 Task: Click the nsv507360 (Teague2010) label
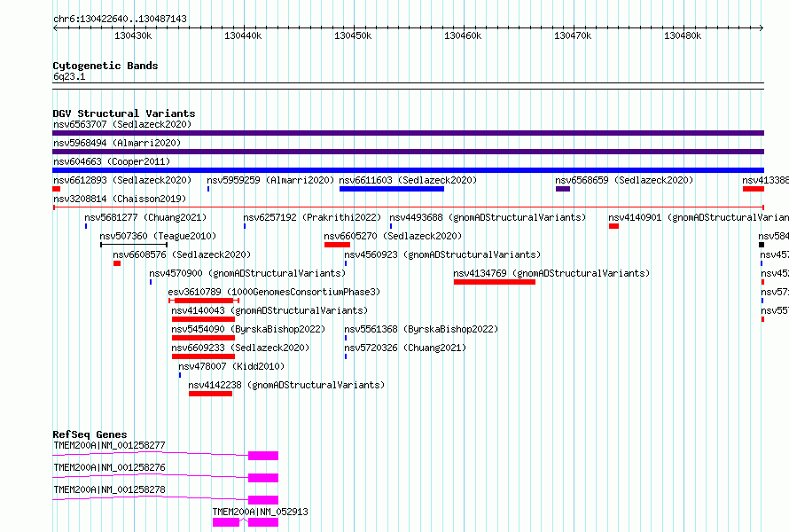tap(158, 236)
